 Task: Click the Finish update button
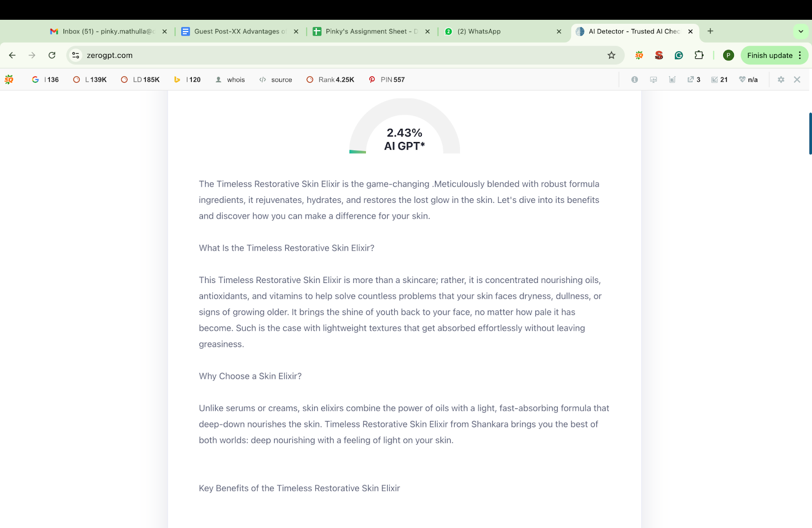pyautogui.click(x=769, y=55)
